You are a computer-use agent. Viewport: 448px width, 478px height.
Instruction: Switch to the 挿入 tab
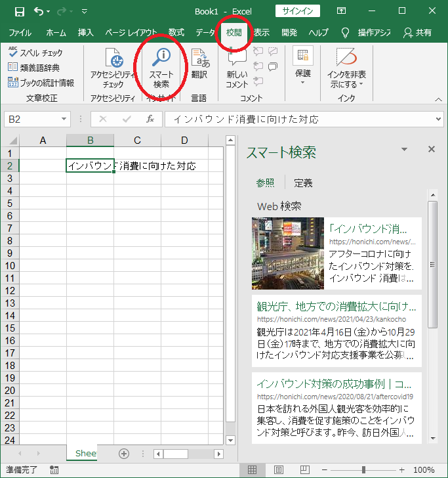85,32
